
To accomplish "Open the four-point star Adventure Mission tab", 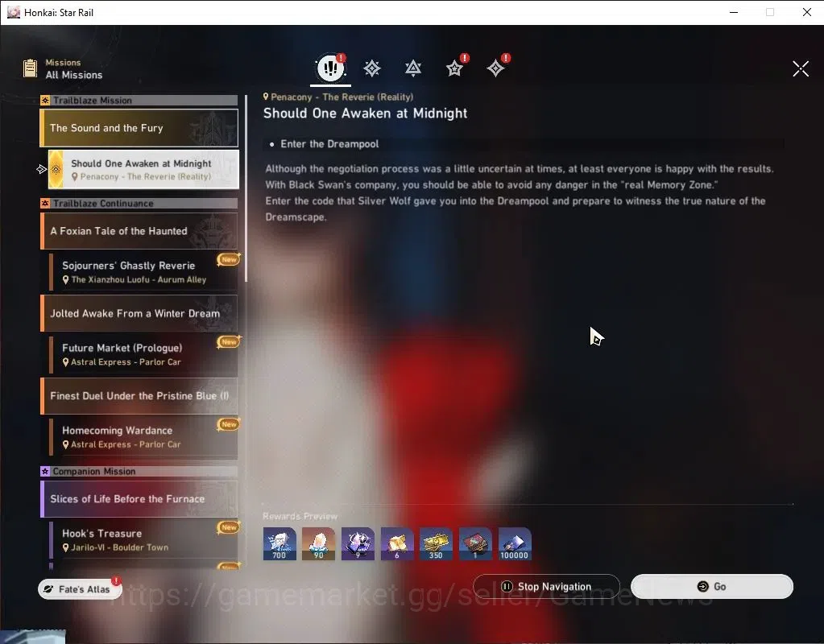I will 495,68.
